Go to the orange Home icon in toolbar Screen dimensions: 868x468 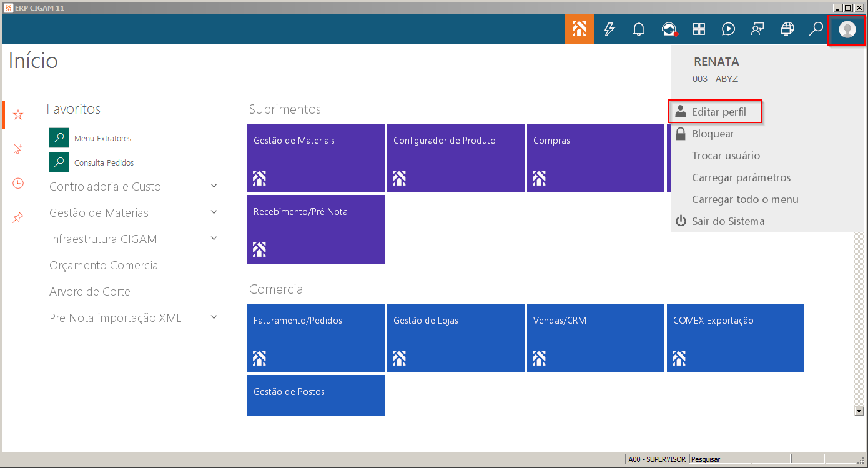tap(579, 29)
